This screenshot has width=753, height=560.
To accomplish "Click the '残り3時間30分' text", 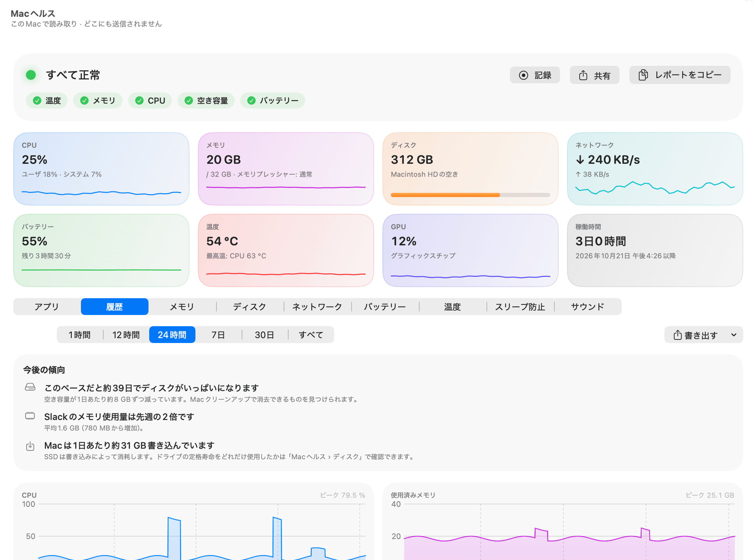I will [46, 256].
